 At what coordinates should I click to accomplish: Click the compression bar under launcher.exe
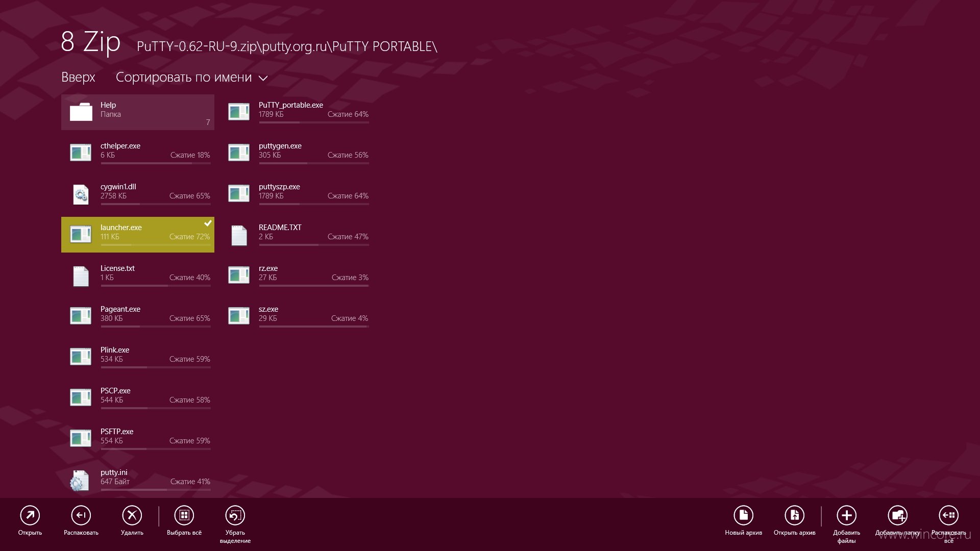156,245
